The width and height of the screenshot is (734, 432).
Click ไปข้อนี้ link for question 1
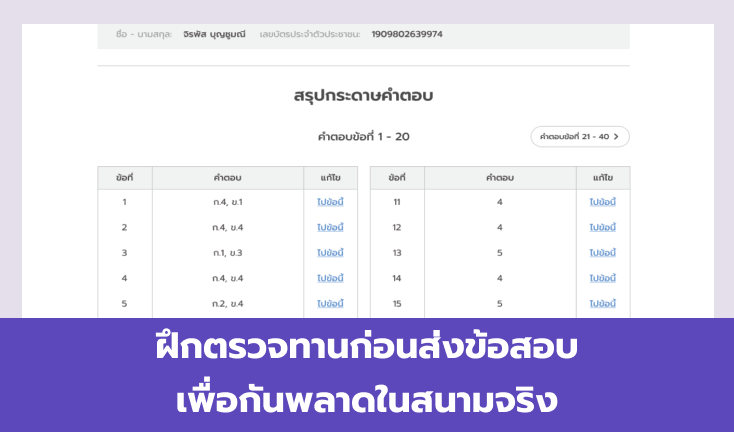(x=330, y=202)
